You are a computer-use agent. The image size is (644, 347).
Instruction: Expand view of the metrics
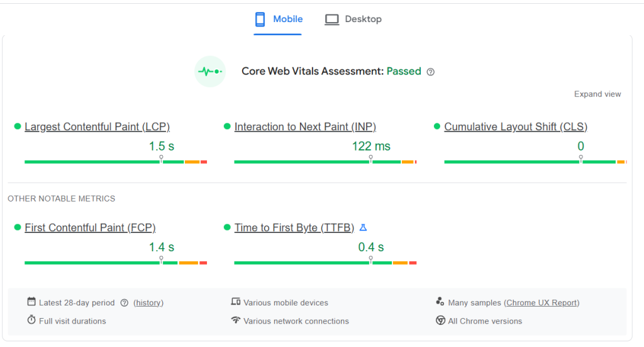[x=597, y=94]
